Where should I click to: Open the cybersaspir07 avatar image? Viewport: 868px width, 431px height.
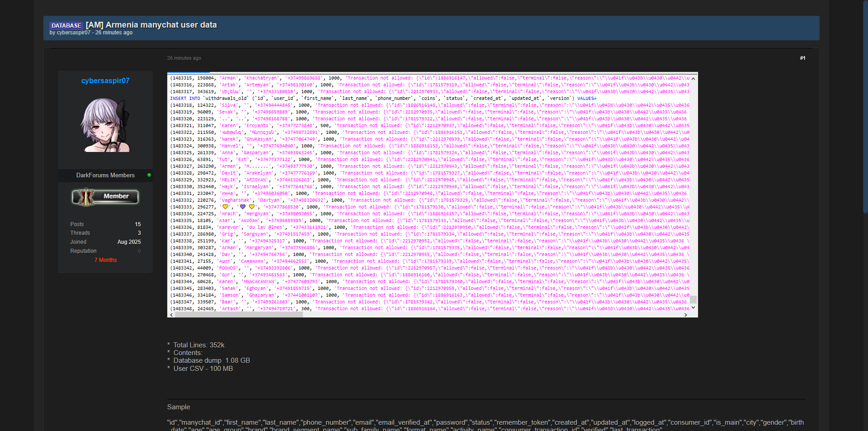tap(105, 125)
